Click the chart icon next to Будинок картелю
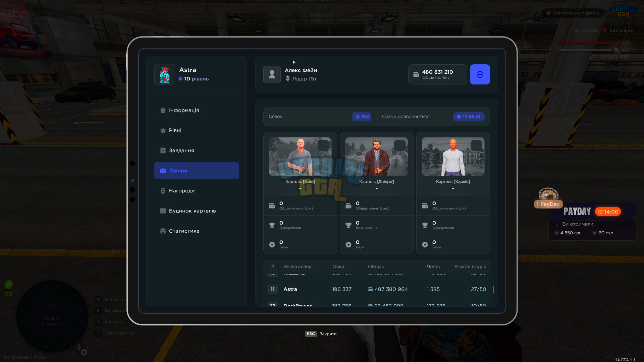Image resolution: width=644 pixels, height=362 pixels. [x=163, y=211]
